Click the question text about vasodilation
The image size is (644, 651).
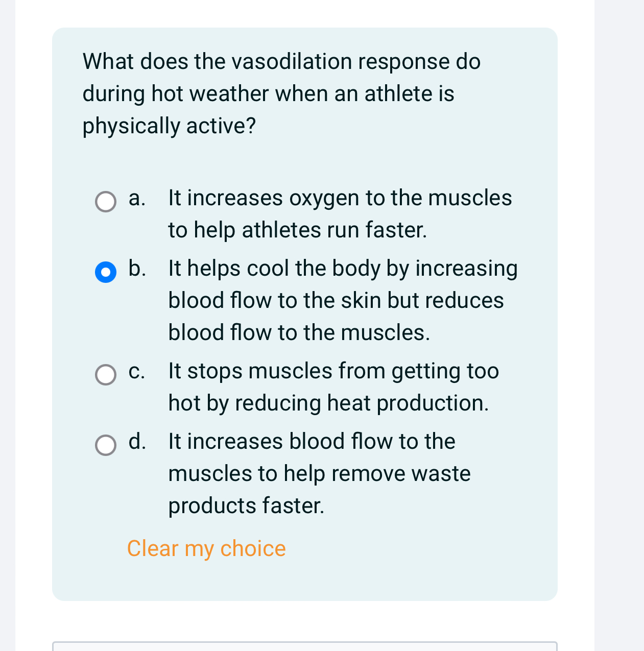point(281,93)
